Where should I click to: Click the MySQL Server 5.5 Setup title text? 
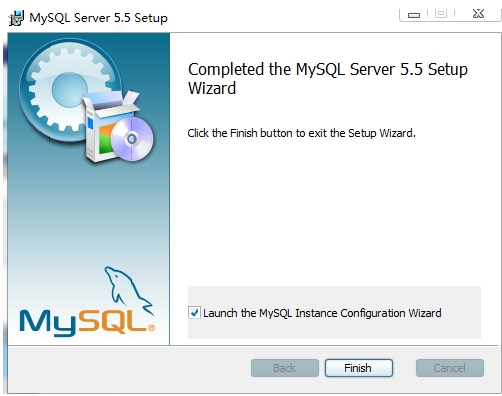98,18
